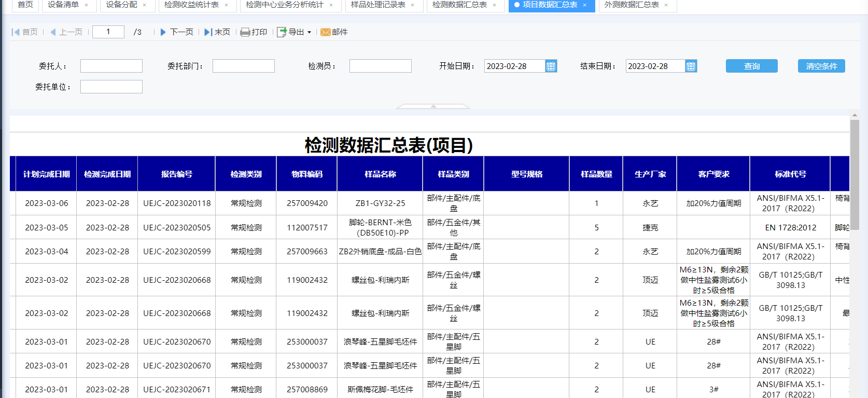Click the 下一页 next page label
The image size is (868, 398).
tap(181, 32)
